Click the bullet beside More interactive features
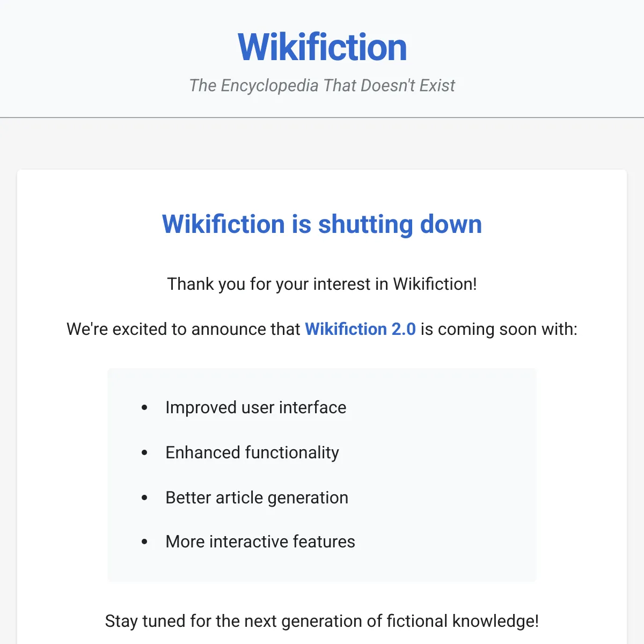This screenshot has height=644, width=644. point(144,542)
